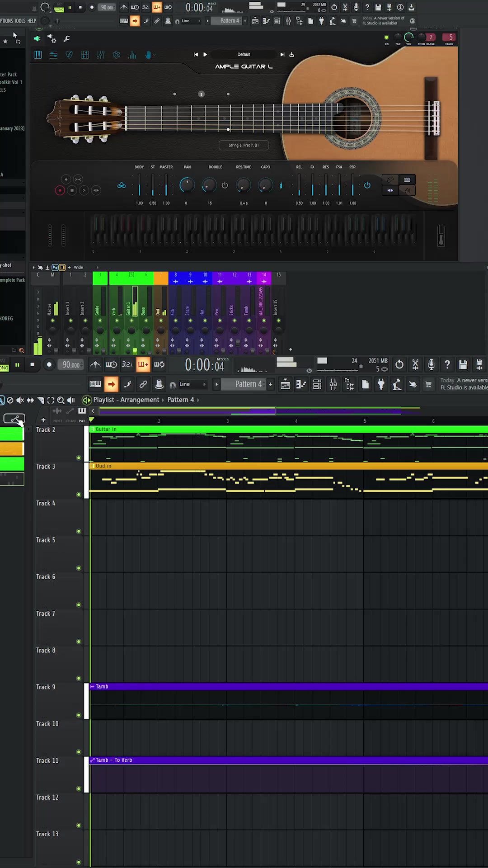This screenshot has height=868, width=488.
Task: Toggle countdown 3-2-1 icon in large toolbar
Action: (127, 364)
